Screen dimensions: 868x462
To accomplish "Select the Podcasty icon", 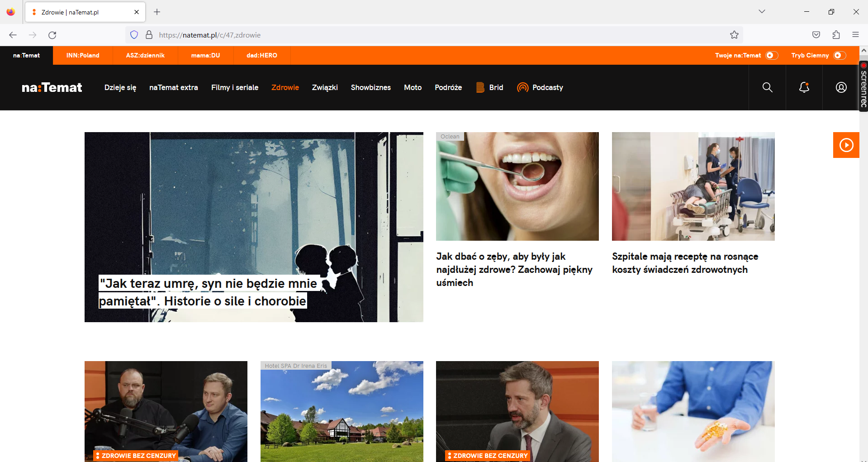I will click(522, 87).
